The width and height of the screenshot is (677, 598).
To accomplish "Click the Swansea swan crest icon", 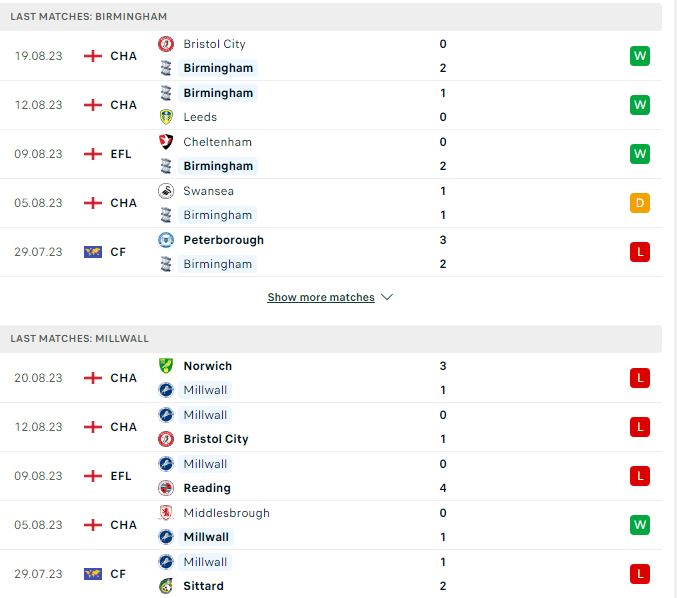I will [x=166, y=191].
